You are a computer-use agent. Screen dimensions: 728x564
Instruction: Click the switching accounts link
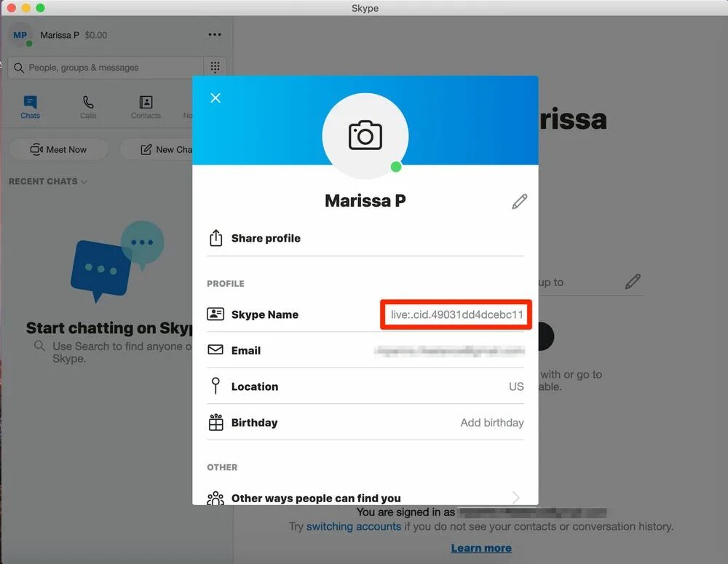pyautogui.click(x=353, y=526)
